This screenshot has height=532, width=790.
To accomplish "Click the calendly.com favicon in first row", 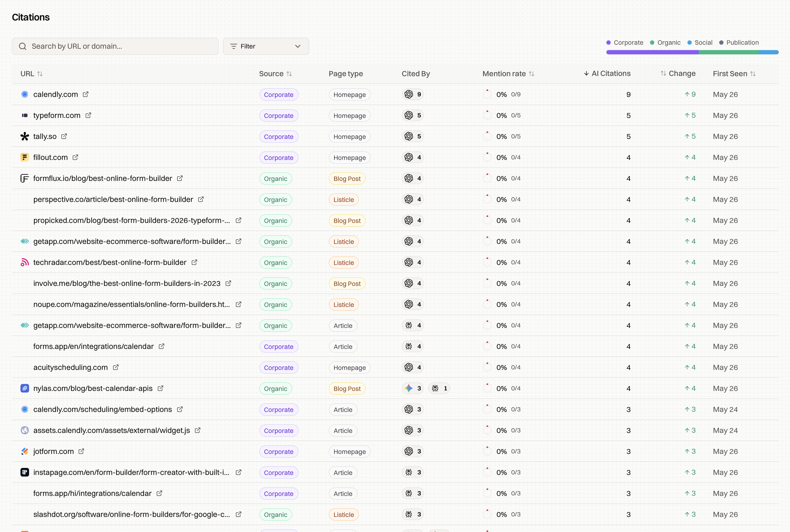I will (25, 94).
